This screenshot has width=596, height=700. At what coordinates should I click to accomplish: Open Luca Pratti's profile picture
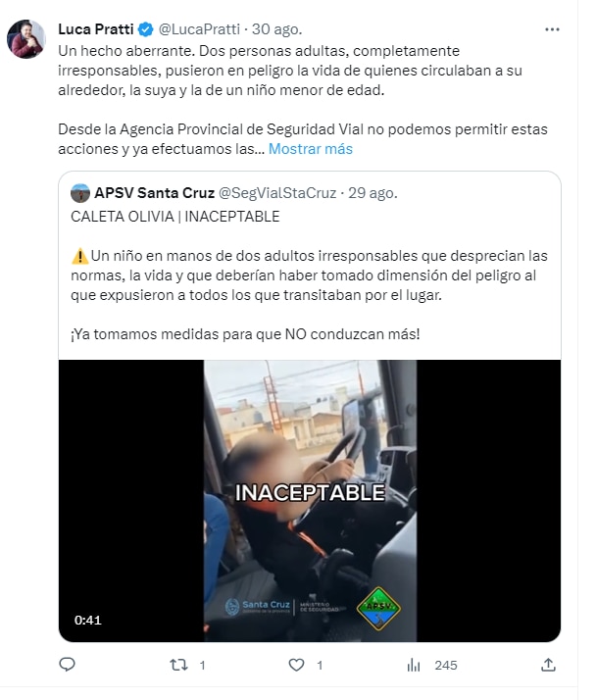click(25, 39)
